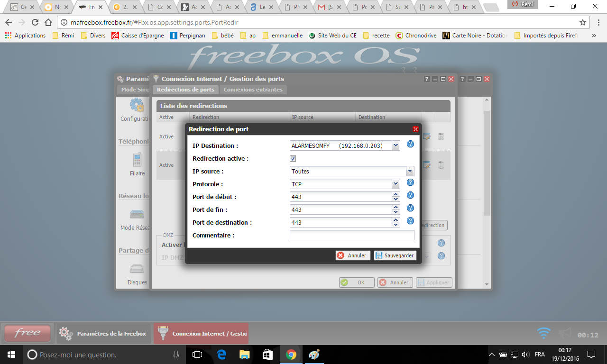
Task: Click in the Commentaire field
Action: [x=352, y=235]
